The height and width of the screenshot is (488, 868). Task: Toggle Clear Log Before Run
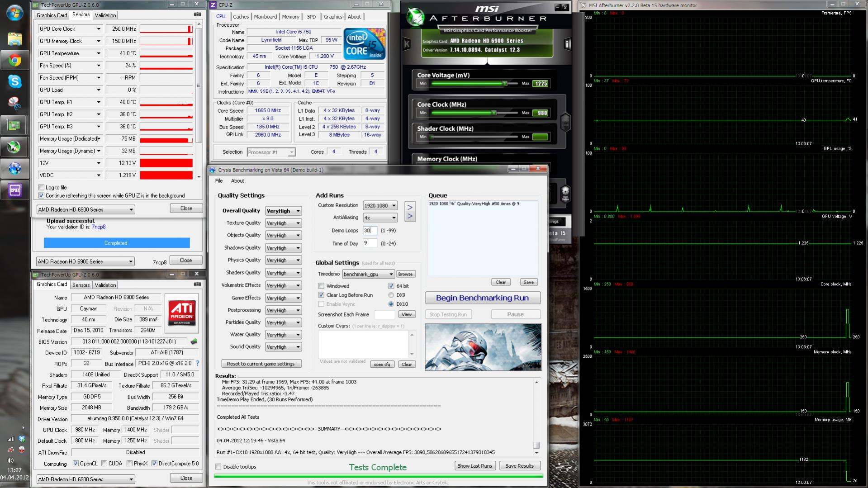point(321,295)
